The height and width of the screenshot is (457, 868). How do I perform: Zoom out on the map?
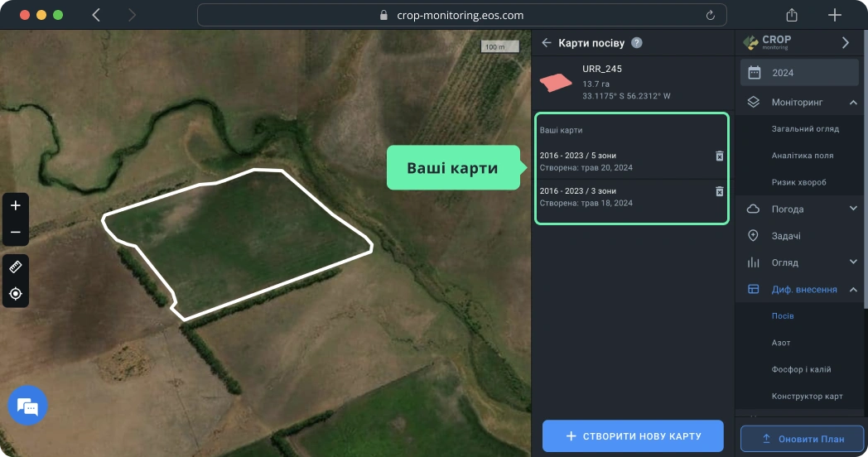(15, 233)
